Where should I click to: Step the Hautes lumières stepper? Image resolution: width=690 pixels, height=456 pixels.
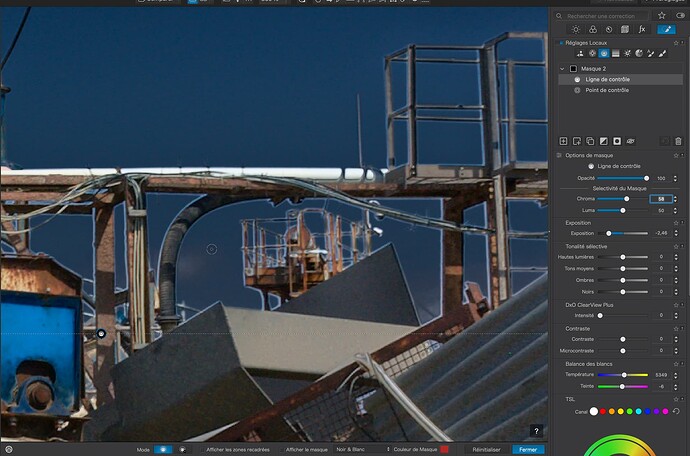[675, 257]
